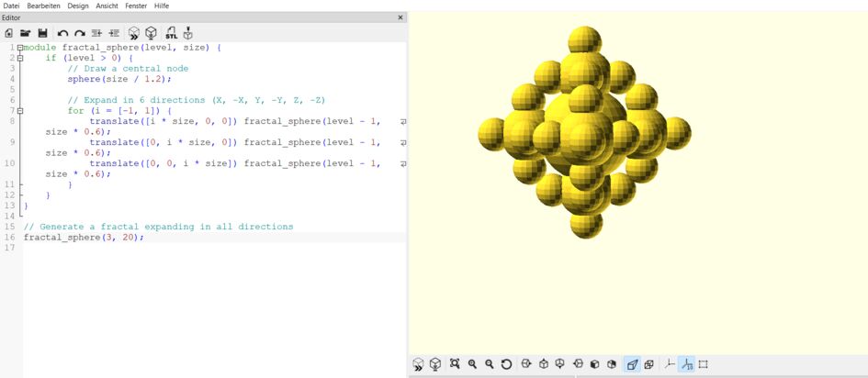868x378 pixels.
Task: Open the Bearbeiten menu
Action: pos(44,6)
